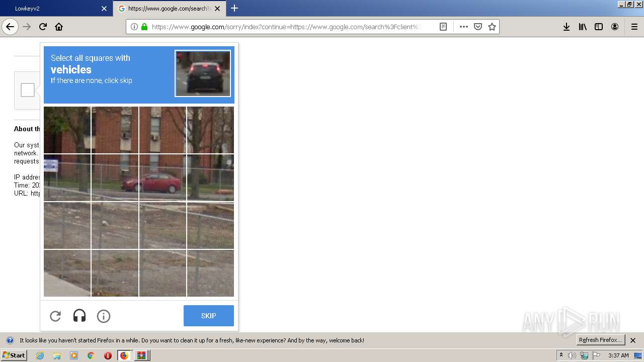Show CAPTCHA help information

click(104, 316)
